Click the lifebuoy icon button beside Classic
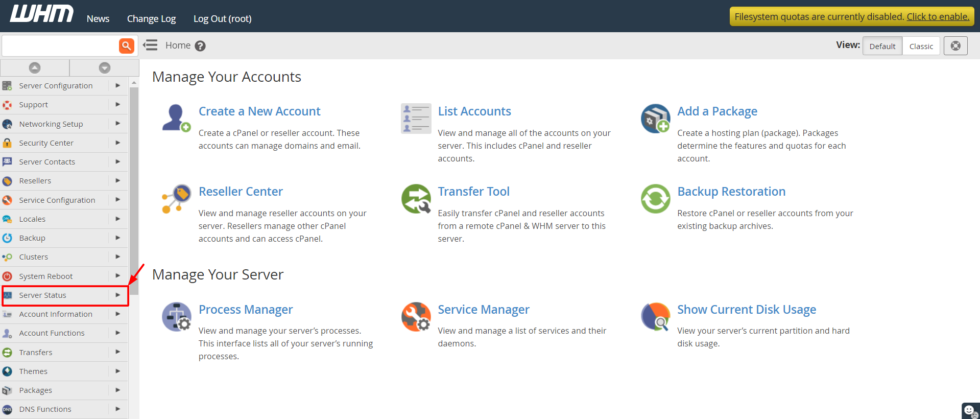Viewport: 980px width, 419px height. coord(955,46)
